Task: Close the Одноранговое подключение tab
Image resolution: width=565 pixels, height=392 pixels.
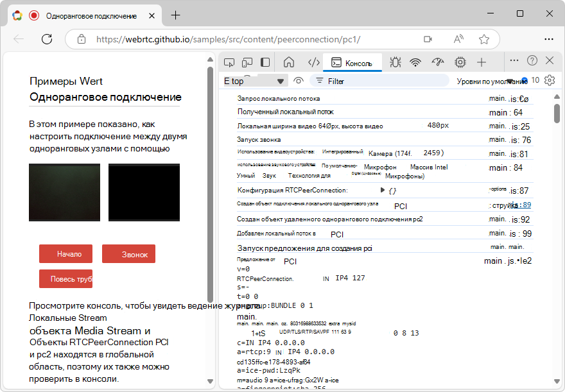Action: (152, 16)
